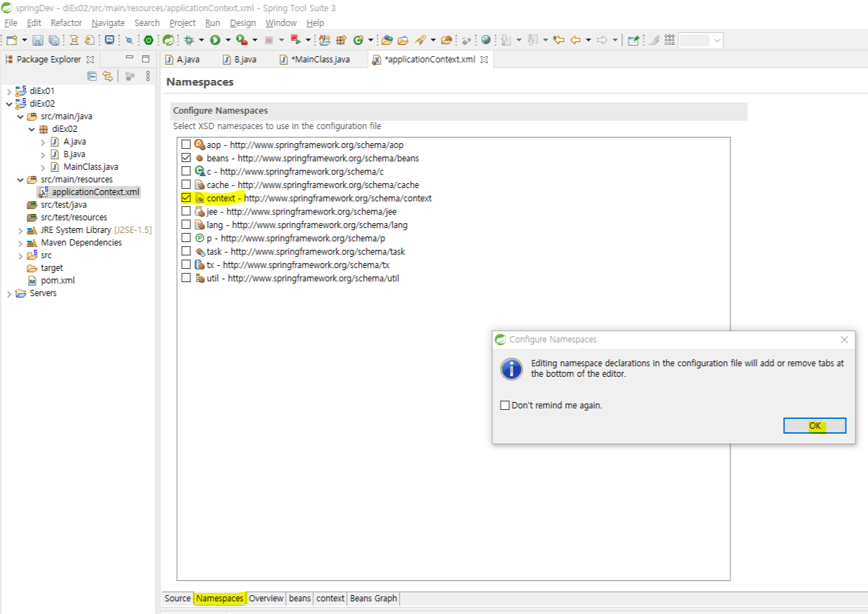
Task: Click the Debug bug icon
Action: (189, 40)
